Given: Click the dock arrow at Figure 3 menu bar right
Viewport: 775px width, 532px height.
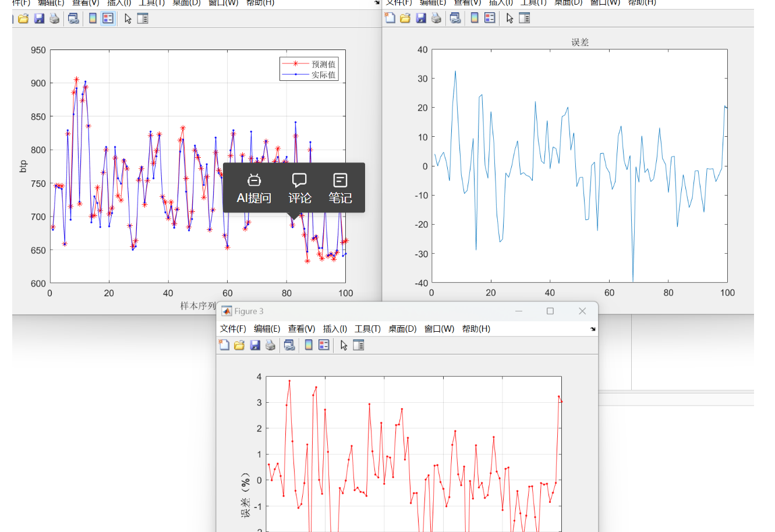Looking at the screenshot, I should pyautogui.click(x=593, y=329).
